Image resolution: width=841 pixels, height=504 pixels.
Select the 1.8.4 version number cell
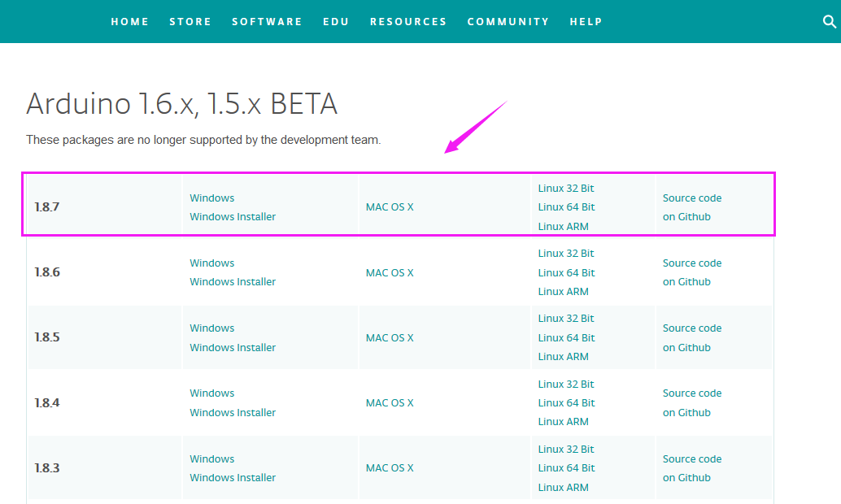[x=47, y=402]
